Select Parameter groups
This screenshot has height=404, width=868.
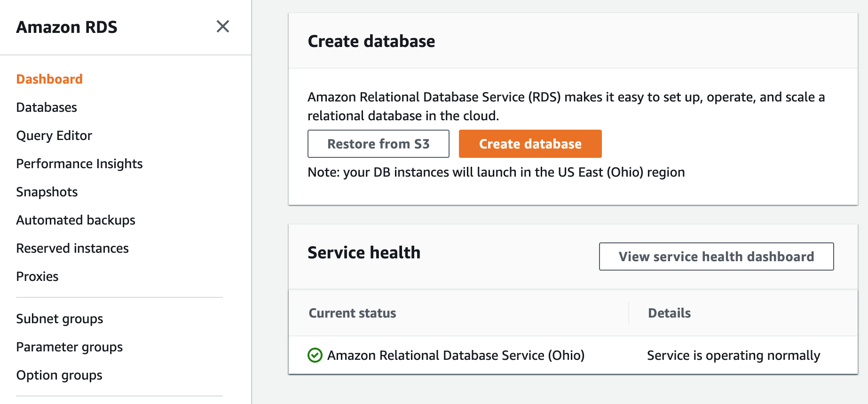(x=70, y=347)
